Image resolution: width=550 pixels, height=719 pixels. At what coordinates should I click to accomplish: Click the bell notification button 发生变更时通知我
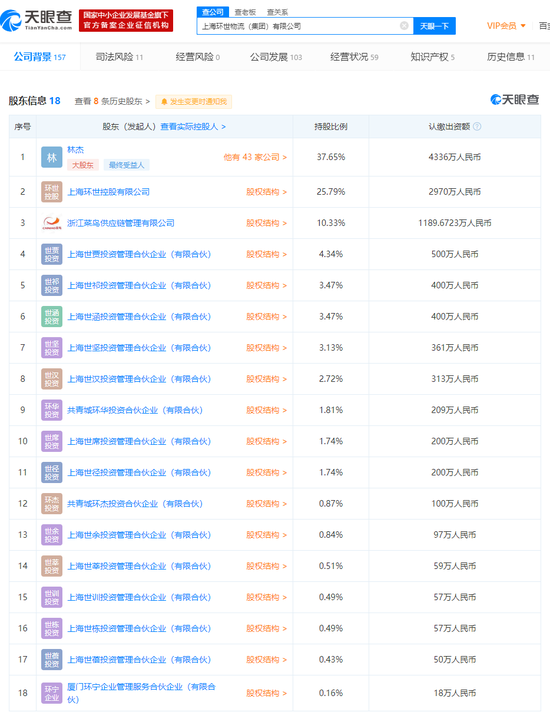[x=194, y=101]
